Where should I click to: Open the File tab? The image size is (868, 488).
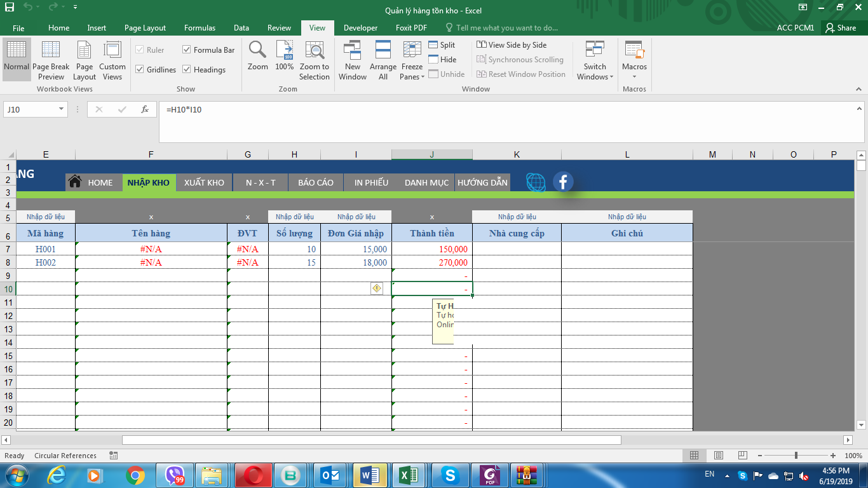click(x=18, y=28)
